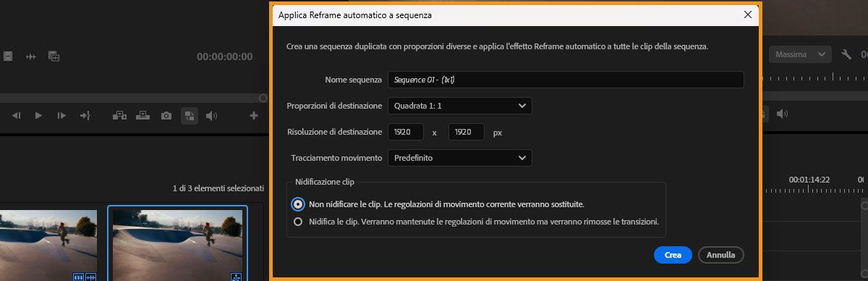This screenshot has height=281, width=868.
Task: Click the Go to Out point icon
Action: pos(85,115)
